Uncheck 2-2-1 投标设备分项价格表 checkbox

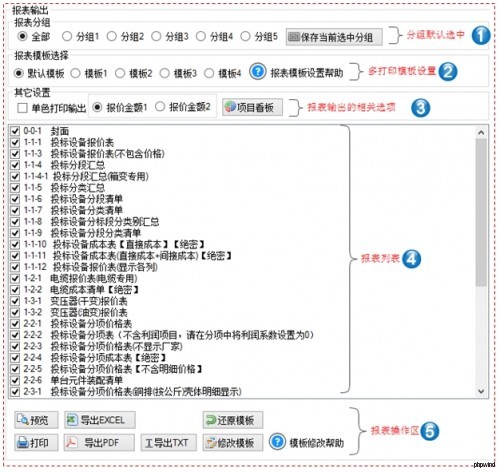(15, 324)
